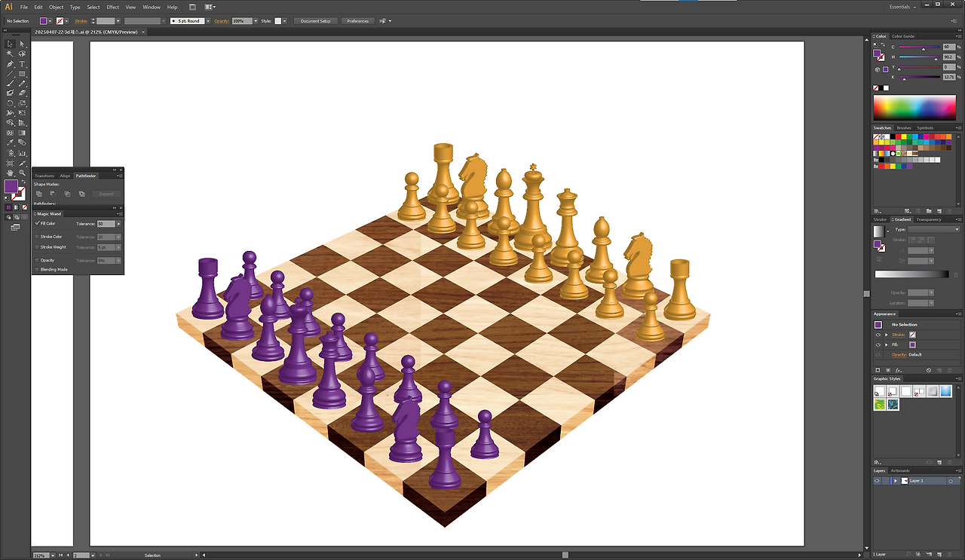965x560 pixels.
Task: Enable the Blending Mode checkbox
Action: click(x=37, y=269)
